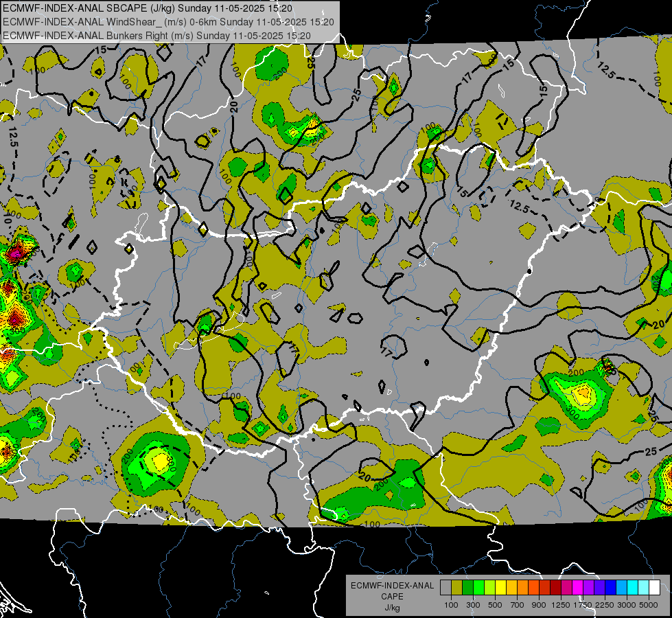Select the indigo legend swatch
This screenshot has width=672, height=618.
point(600,588)
